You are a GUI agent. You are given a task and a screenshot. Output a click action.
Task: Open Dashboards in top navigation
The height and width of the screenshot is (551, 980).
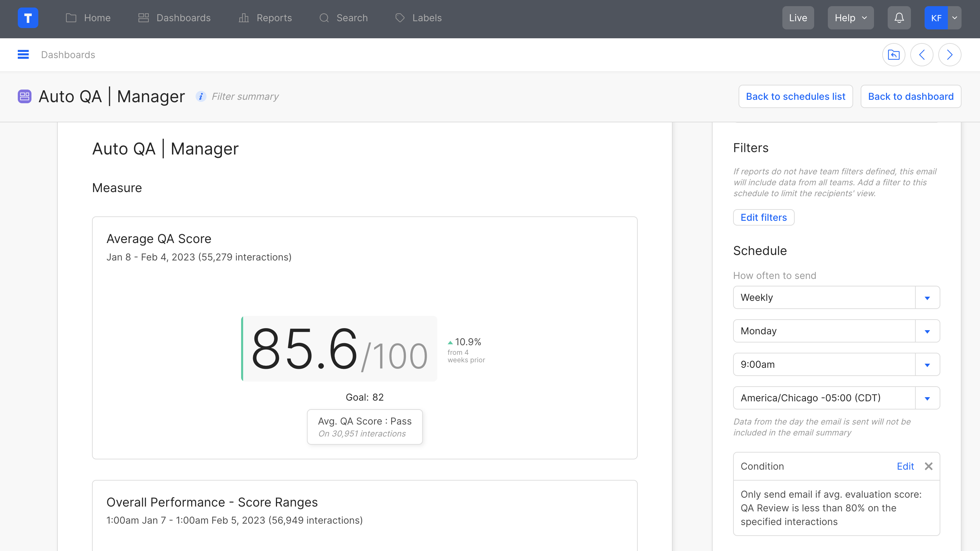pyautogui.click(x=174, y=18)
